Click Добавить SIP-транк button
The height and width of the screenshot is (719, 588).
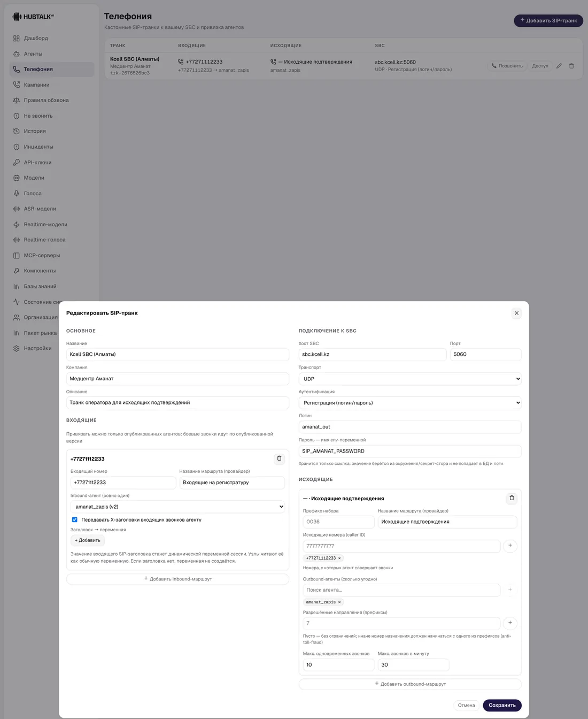point(548,21)
